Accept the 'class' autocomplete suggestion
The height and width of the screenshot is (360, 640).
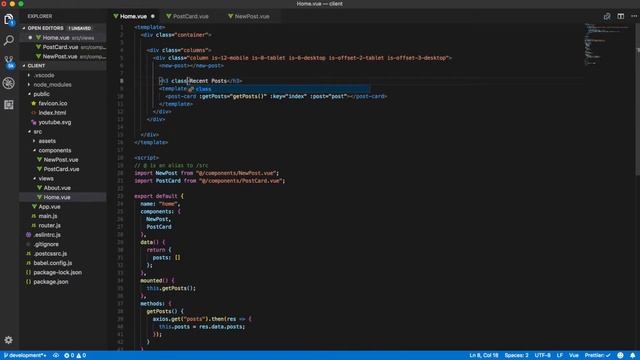pyautogui.click(x=279, y=89)
